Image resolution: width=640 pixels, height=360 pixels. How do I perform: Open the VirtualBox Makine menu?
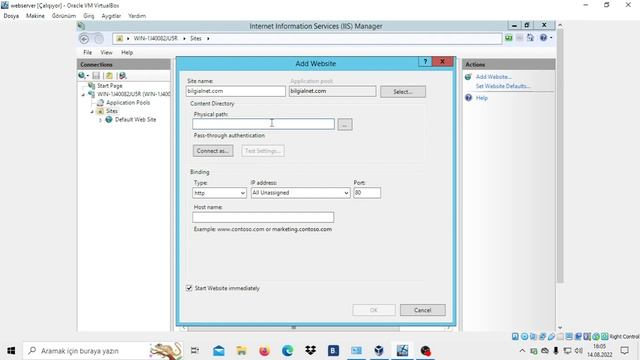[x=35, y=16]
